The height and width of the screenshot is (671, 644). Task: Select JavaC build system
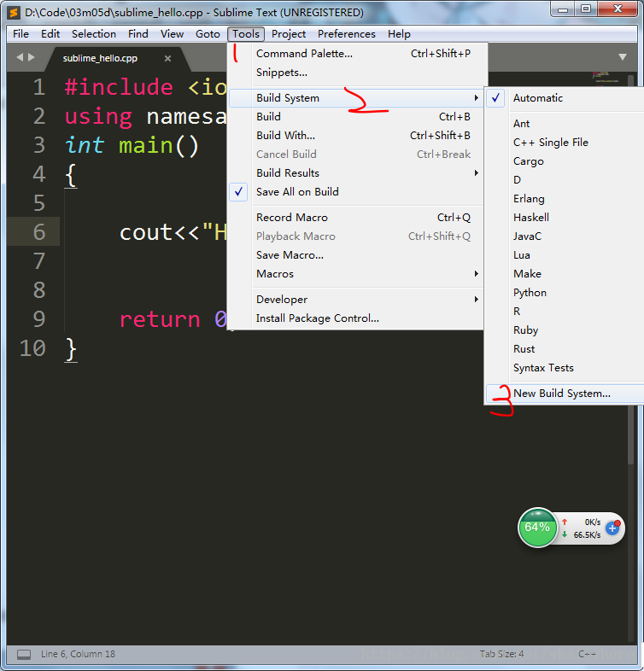[565, 236]
